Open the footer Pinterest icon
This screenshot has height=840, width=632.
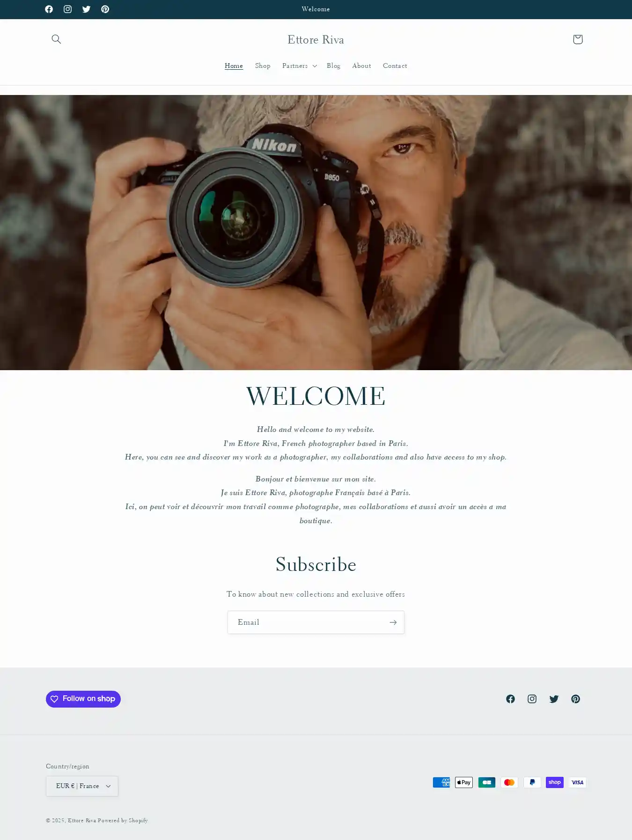[x=575, y=699]
